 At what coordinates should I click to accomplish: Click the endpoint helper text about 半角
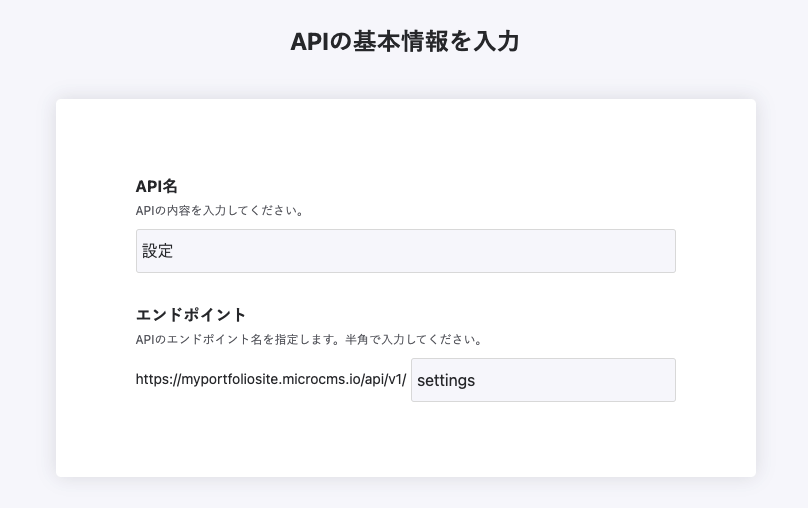click(309, 340)
